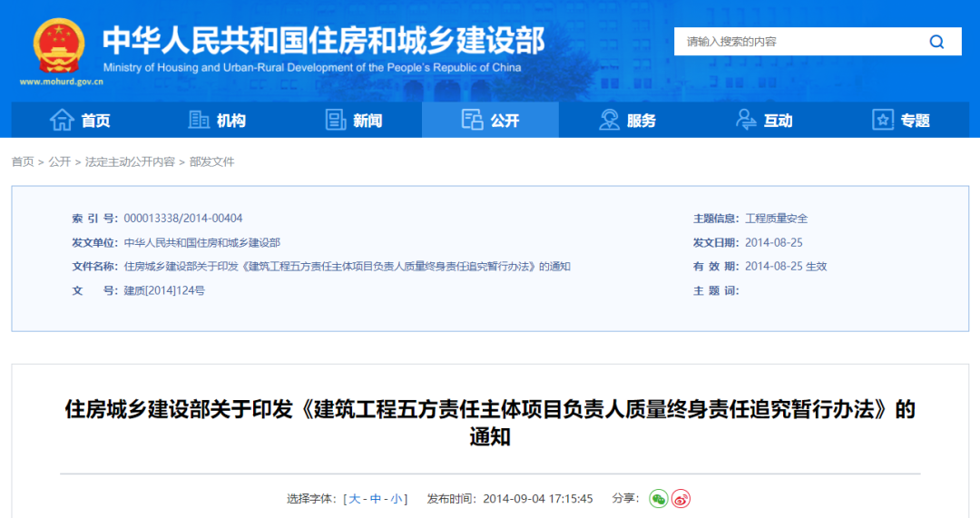Screen dimensions: 980x518
Task: Click the newspaper icon beside 新闻
Action: coord(336,120)
